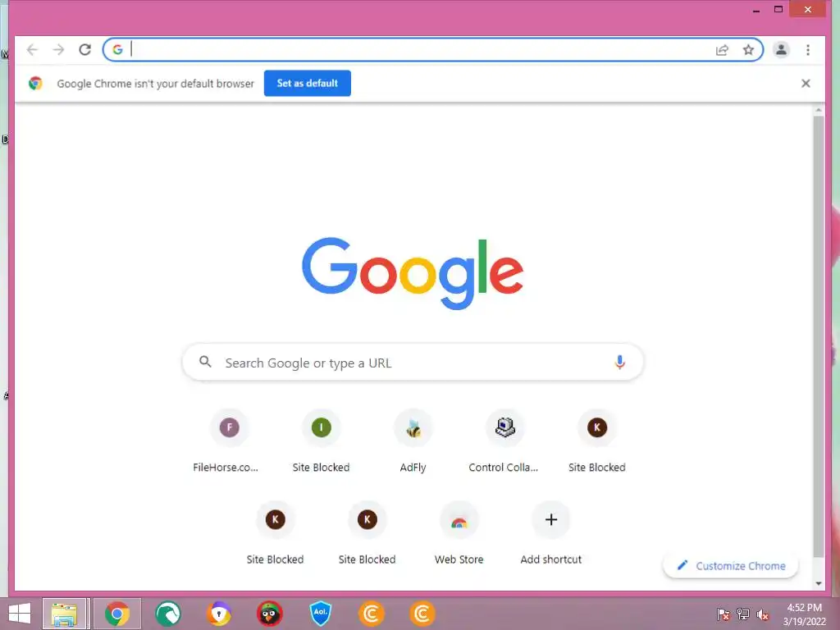Click scrollbar down arrow
Screen dimensions: 840x630
click(818, 584)
